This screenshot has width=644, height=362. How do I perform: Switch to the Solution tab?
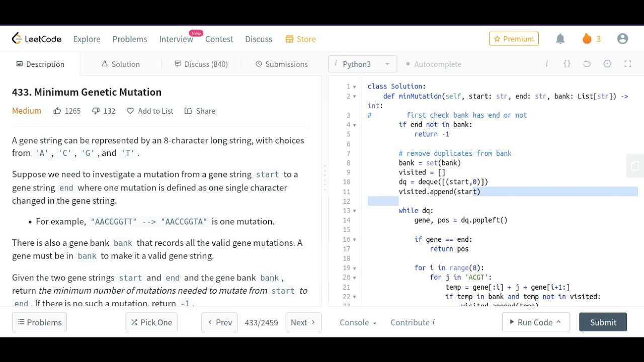(121, 64)
